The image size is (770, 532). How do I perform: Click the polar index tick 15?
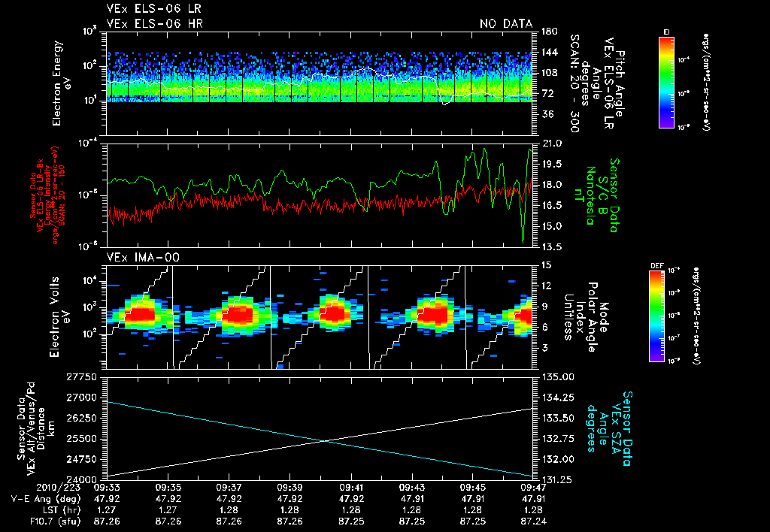[x=547, y=265]
